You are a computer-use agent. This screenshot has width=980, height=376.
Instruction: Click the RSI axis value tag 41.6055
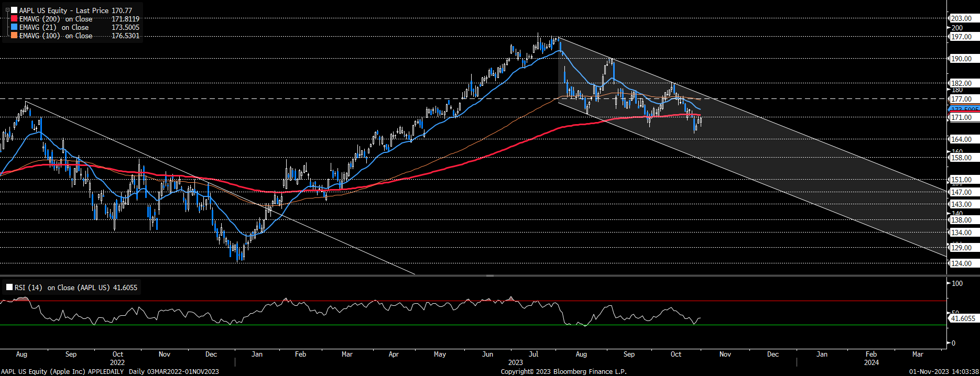[963, 318]
